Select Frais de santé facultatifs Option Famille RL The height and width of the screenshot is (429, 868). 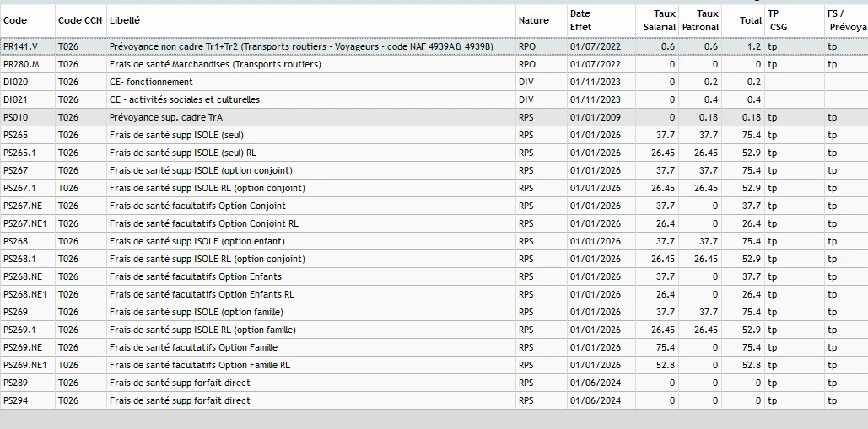tap(200, 365)
